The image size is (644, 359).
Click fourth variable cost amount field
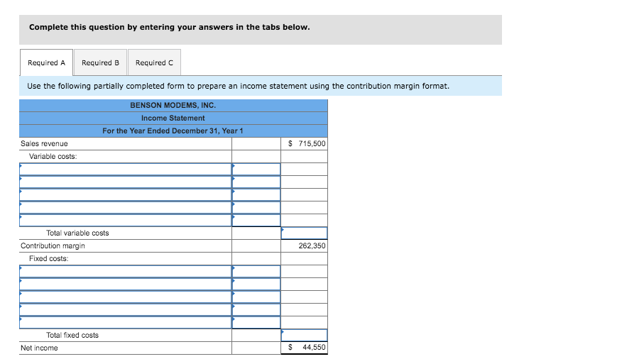coord(256,207)
